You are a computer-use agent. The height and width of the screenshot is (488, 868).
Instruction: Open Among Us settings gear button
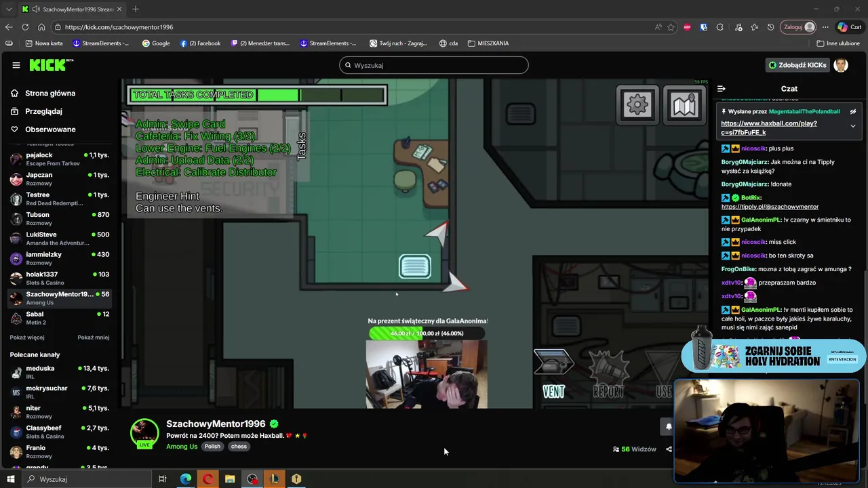point(637,104)
